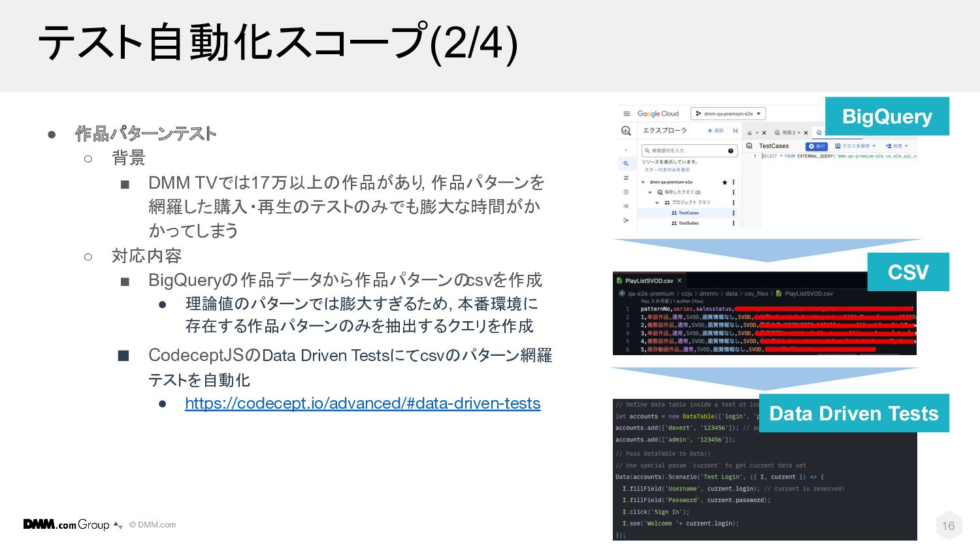Screen dimensions: 980x551
Task: Open the home tab dropdown arrow
Action: pyautogui.click(x=757, y=133)
